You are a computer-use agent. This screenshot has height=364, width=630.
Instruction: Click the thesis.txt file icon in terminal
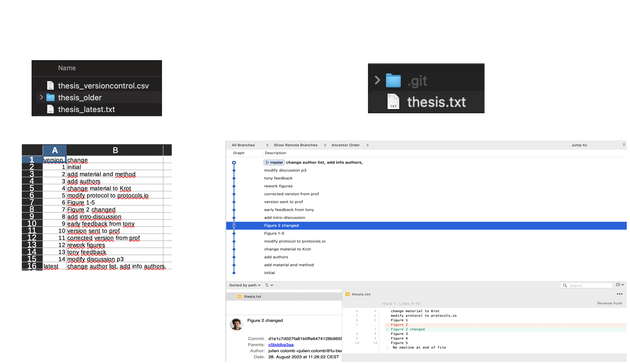point(392,102)
